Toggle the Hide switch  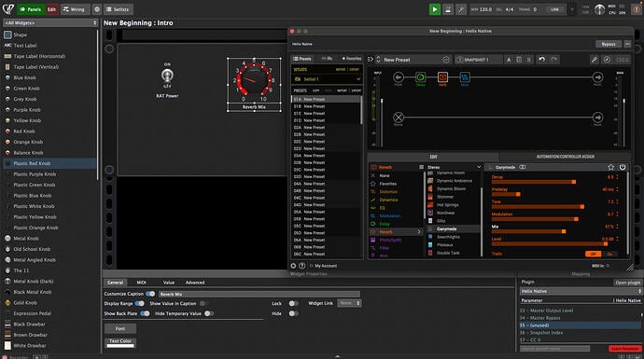point(293,313)
